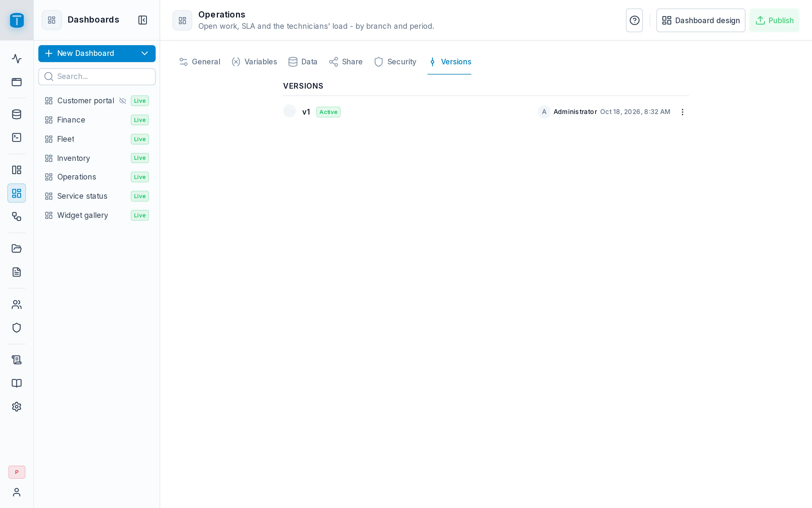Open the Operations dashboard in list
The width and height of the screenshot is (812, 508).
(97, 177)
